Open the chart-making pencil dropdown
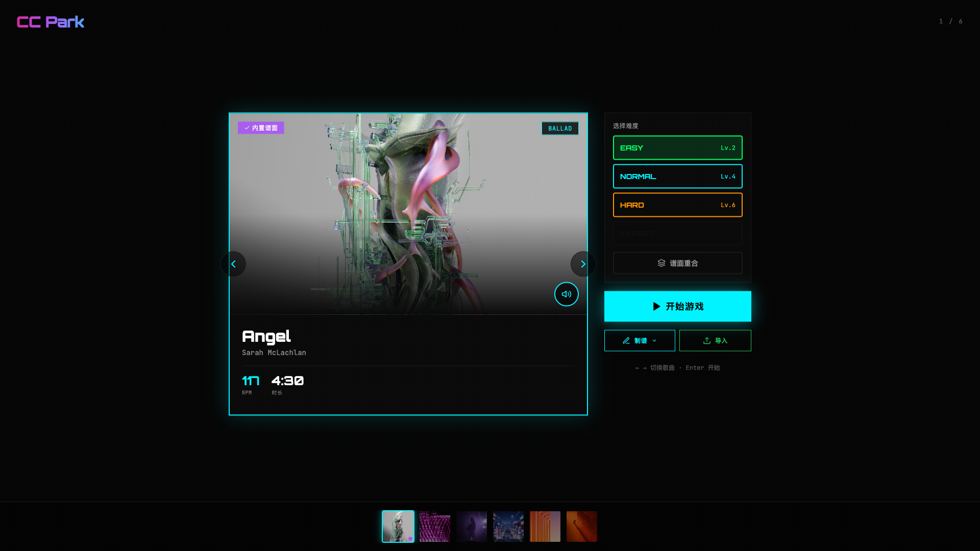The width and height of the screenshot is (980, 551). coord(634,341)
